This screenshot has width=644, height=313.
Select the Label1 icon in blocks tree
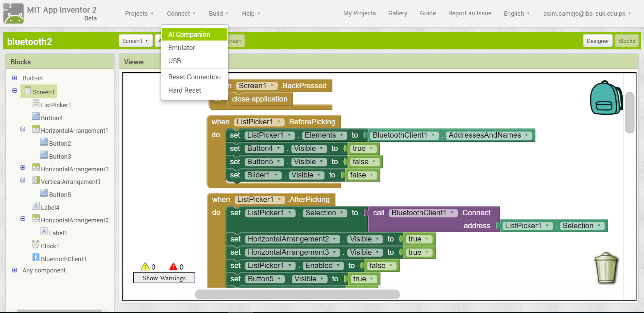tap(44, 231)
